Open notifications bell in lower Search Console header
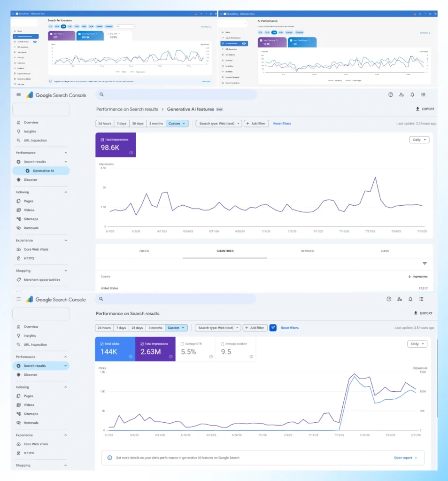 [x=410, y=299]
